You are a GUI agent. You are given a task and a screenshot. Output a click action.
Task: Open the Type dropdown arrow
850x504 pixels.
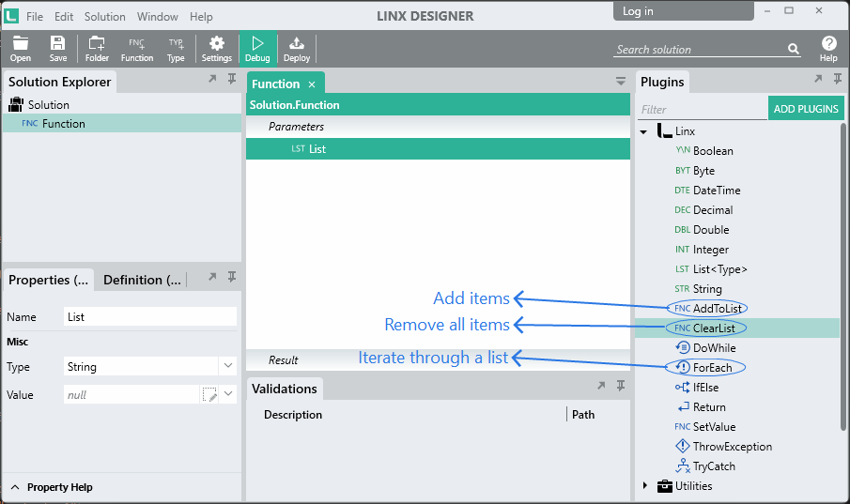[x=228, y=366]
